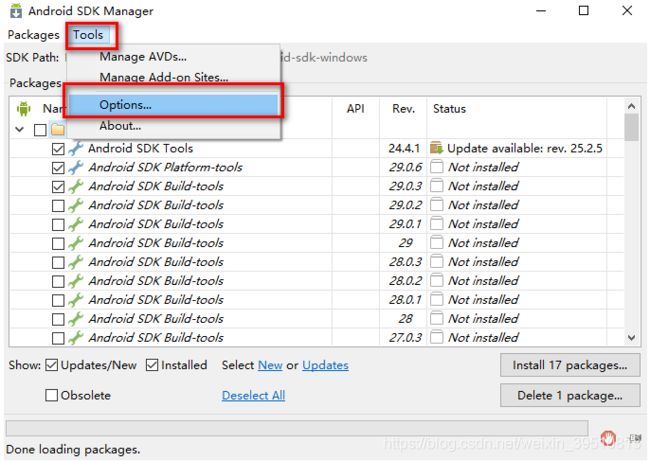
Task: Click Install 17 packages button
Action: 570,365
